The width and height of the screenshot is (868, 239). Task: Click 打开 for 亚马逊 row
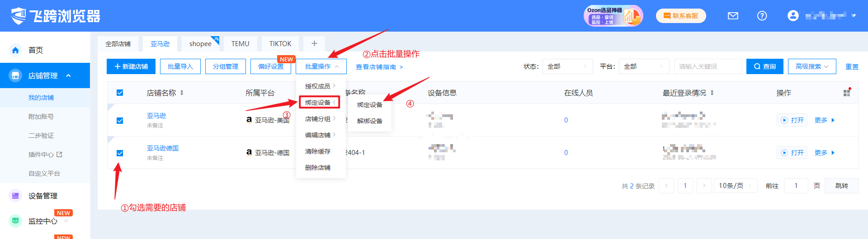(x=792, y=120)
